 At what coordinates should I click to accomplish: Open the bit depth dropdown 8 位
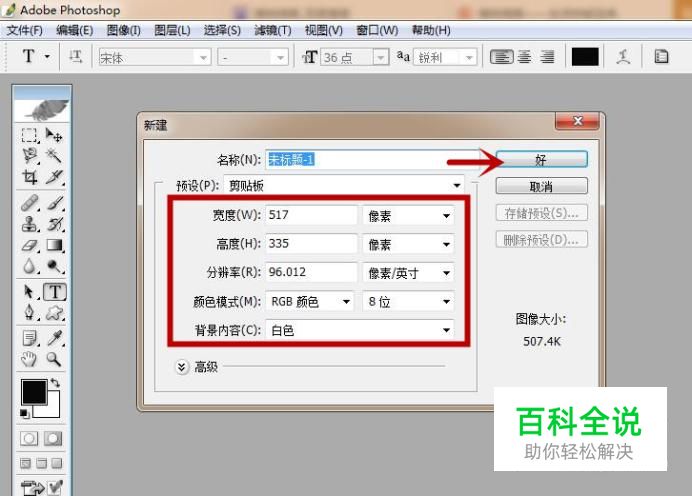pyautogui.click(x=408, y=302)
